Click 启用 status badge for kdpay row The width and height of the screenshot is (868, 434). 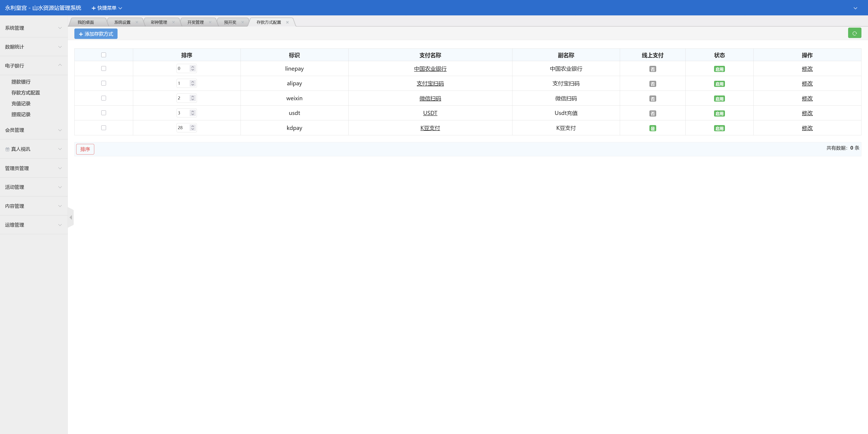[719, 128]
